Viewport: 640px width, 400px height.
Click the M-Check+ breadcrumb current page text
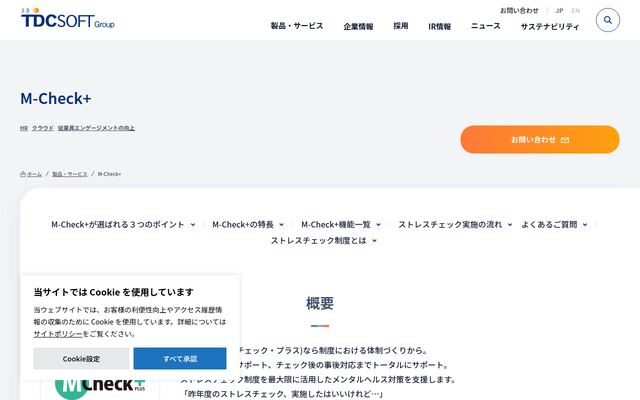[x=109, y=174]
